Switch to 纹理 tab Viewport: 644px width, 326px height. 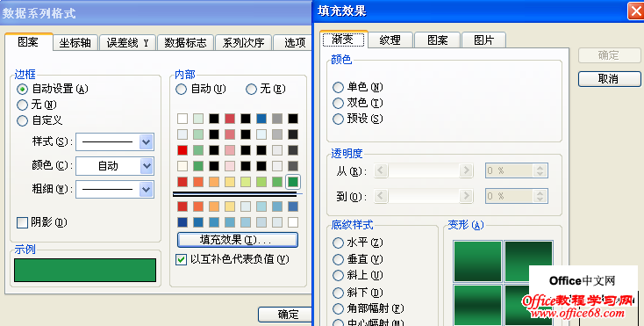point(390,40)
